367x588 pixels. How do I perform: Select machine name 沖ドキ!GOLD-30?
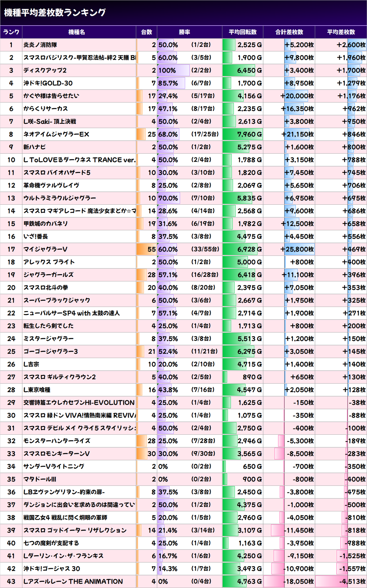[x=48, y=83]
